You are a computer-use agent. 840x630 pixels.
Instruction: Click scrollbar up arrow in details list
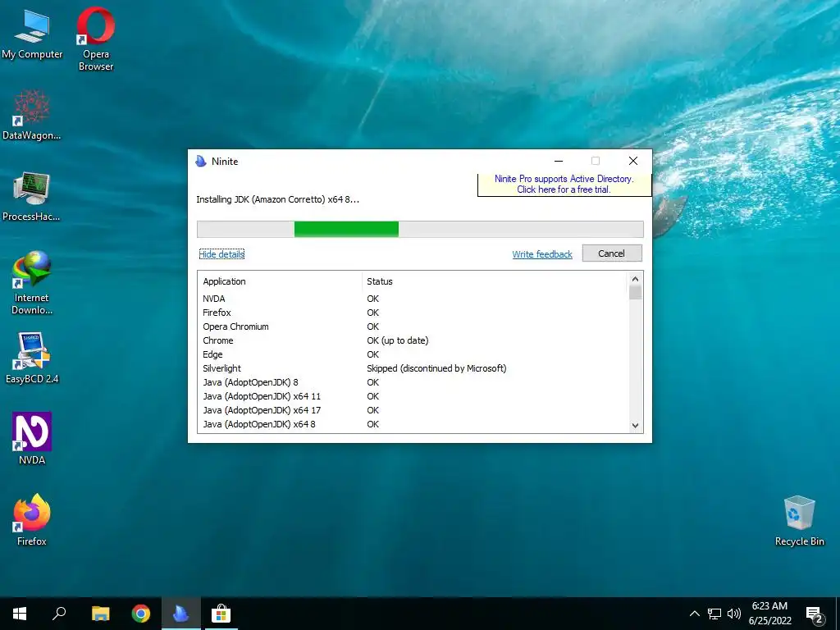636,279
